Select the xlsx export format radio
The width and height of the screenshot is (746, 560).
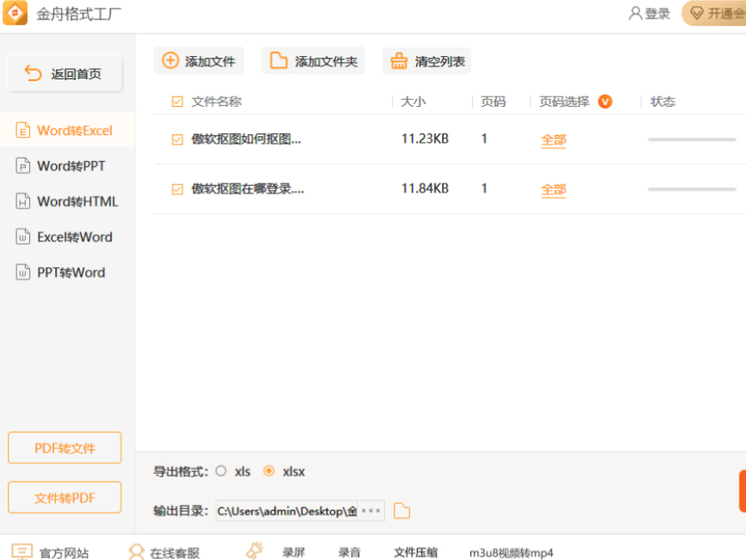(x=269, y=471)
